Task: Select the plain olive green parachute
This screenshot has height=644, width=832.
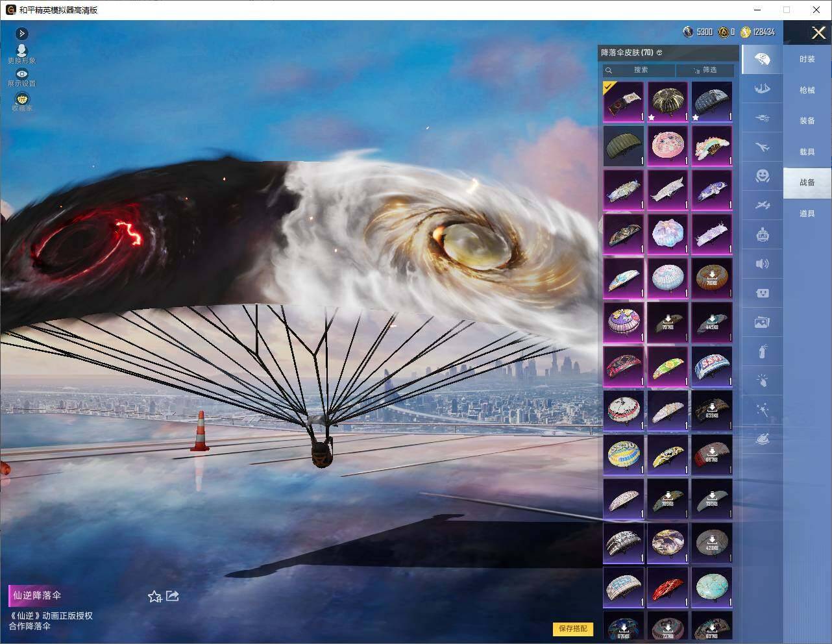Action: point(624,146)
